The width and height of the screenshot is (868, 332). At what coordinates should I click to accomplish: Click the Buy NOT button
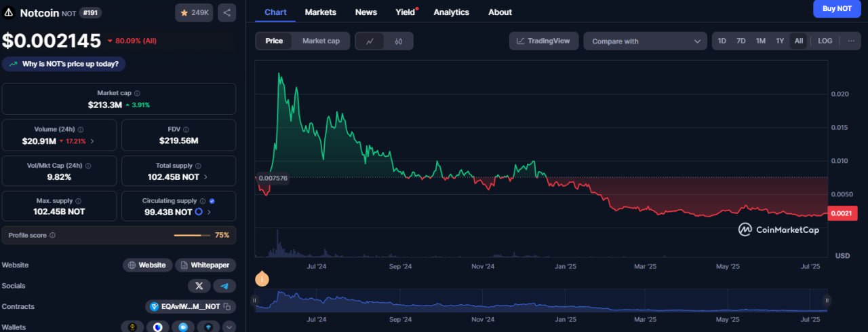837,8
